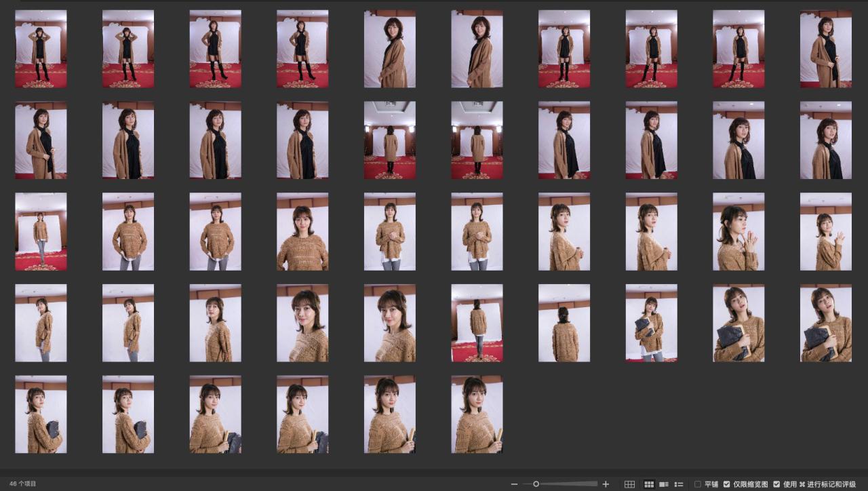Toggle the 平铺 checkbox

click(x=698, y=484)
